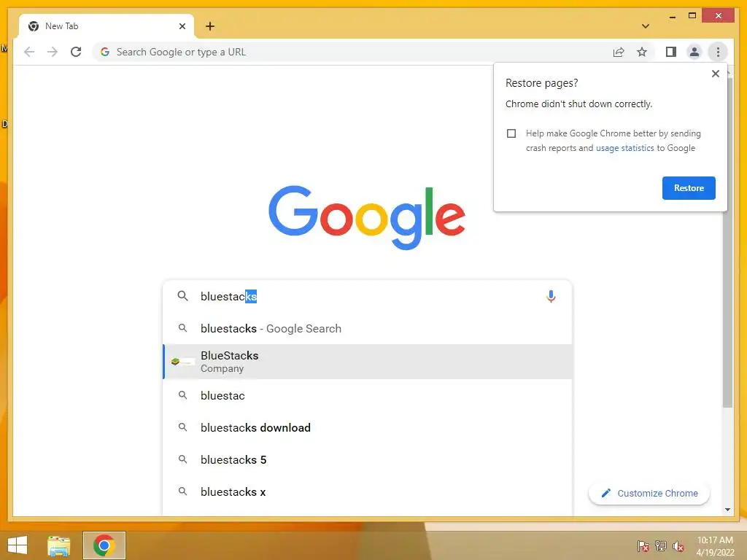Click the search box containing bluestacks
This screenshot has width=747, height=560.
(367, 296)
